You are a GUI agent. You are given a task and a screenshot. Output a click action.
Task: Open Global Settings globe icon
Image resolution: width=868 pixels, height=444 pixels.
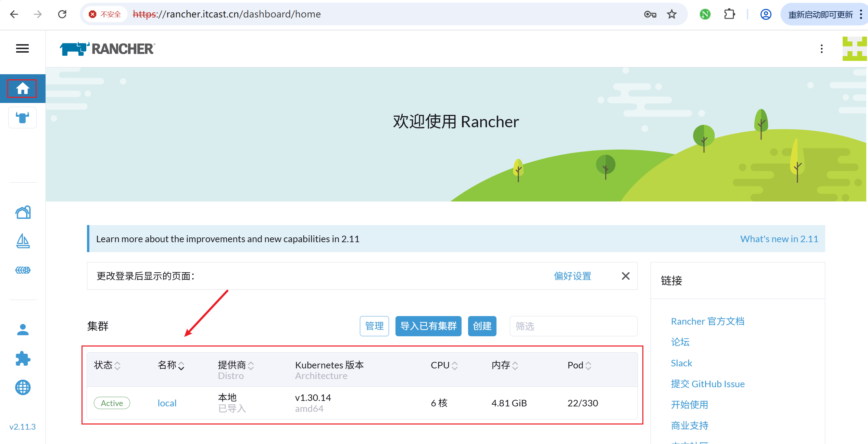23,388
